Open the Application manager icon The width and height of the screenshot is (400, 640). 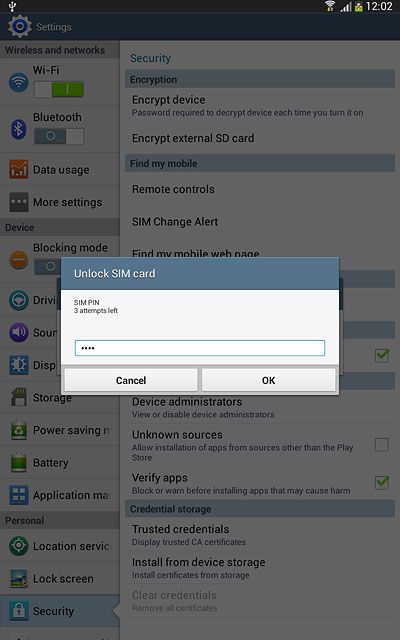(19, 495)
